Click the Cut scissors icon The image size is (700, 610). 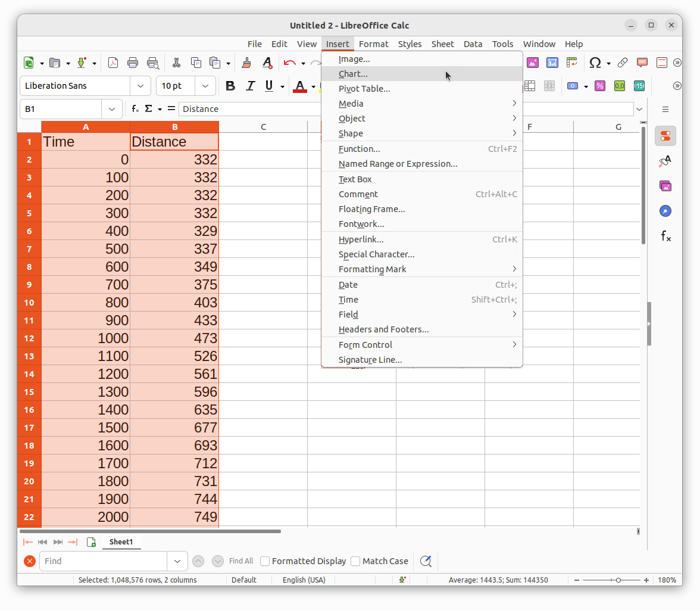pyautogui.click(x=176, y=63)
